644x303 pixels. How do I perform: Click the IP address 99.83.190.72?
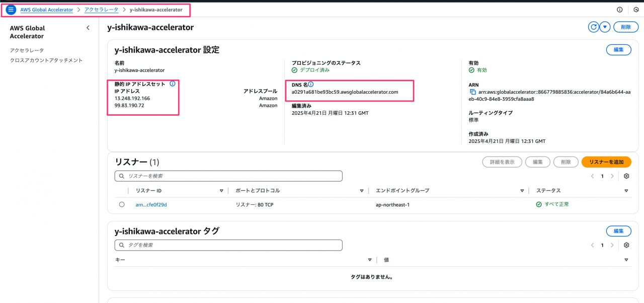129,106
